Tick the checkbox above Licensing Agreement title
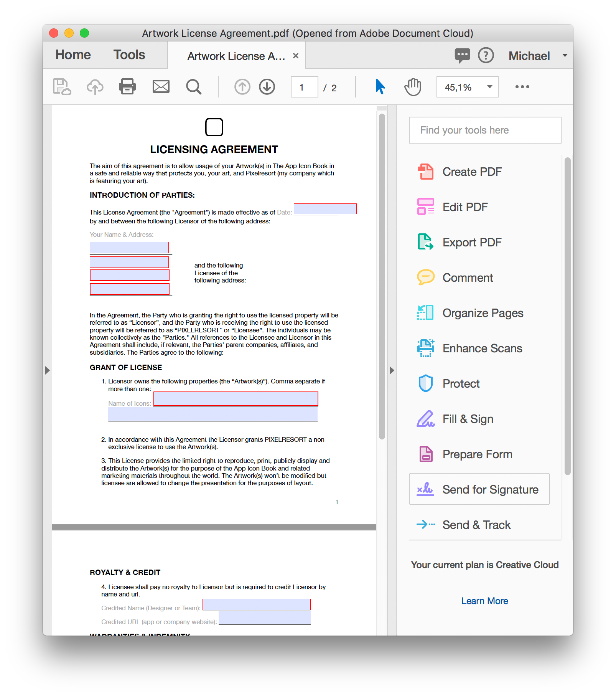This screenshot has width=616, height=697. [x=214, y=127]
